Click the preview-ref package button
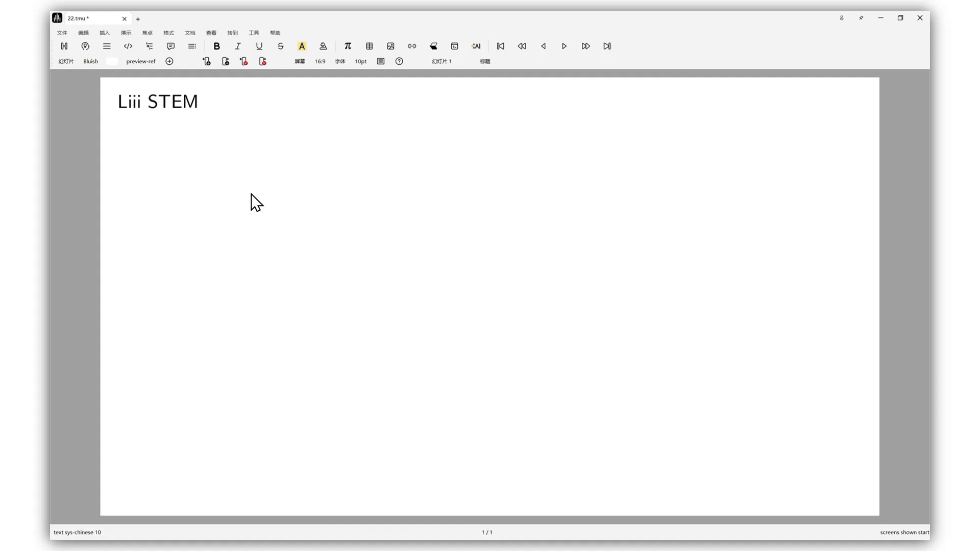 (141, 61)
